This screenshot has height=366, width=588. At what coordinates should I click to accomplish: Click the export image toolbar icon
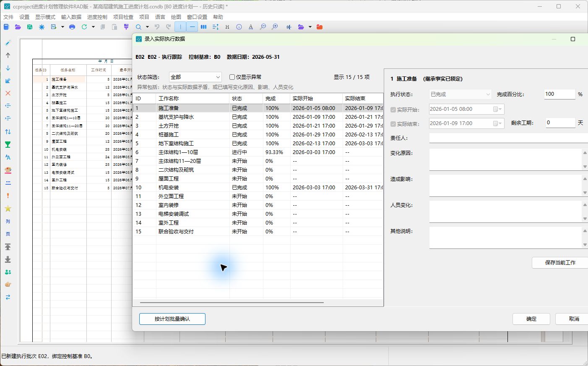[x=54, y=27]
